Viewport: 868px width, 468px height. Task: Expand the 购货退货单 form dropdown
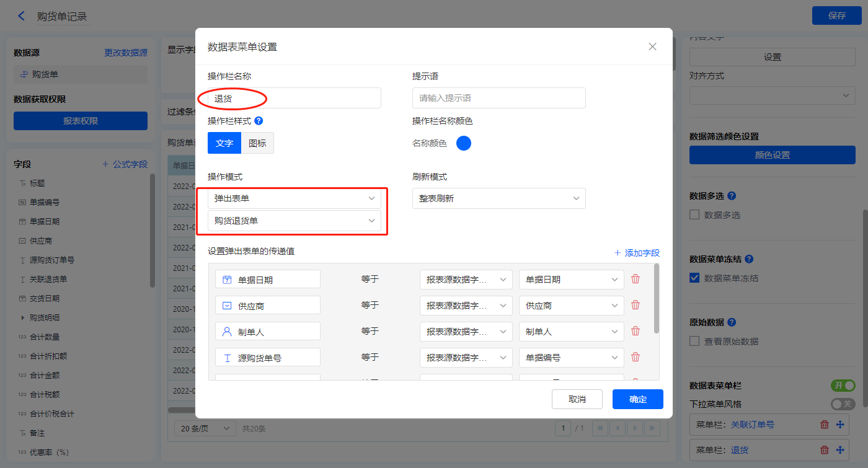pos(294,221)
